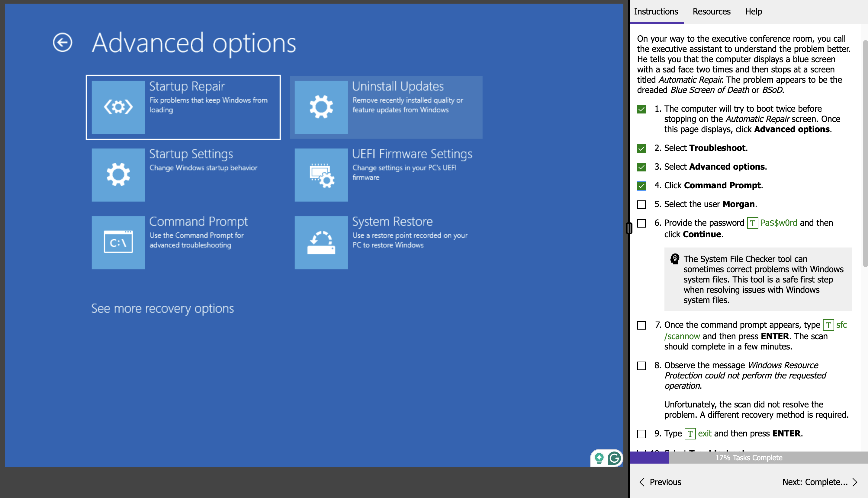Go to Next: Complete... page
Viewport: 868px width, 498px height.
[x=819, y=482]
